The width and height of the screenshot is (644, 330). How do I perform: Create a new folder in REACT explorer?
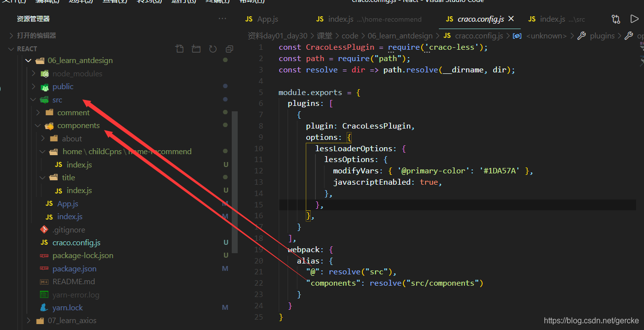pyautogui.click(x=196, y=49)
